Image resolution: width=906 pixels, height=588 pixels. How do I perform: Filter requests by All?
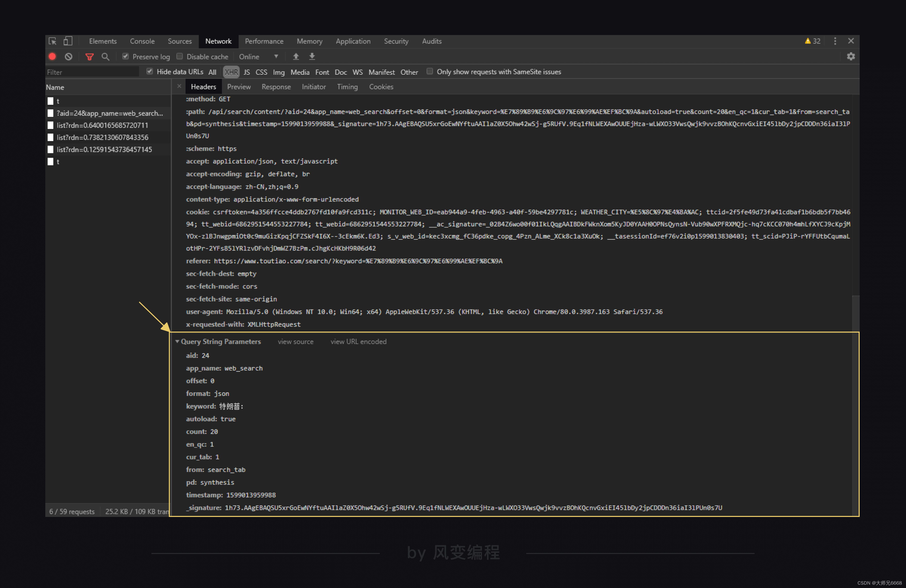click(x=212, y=72)
